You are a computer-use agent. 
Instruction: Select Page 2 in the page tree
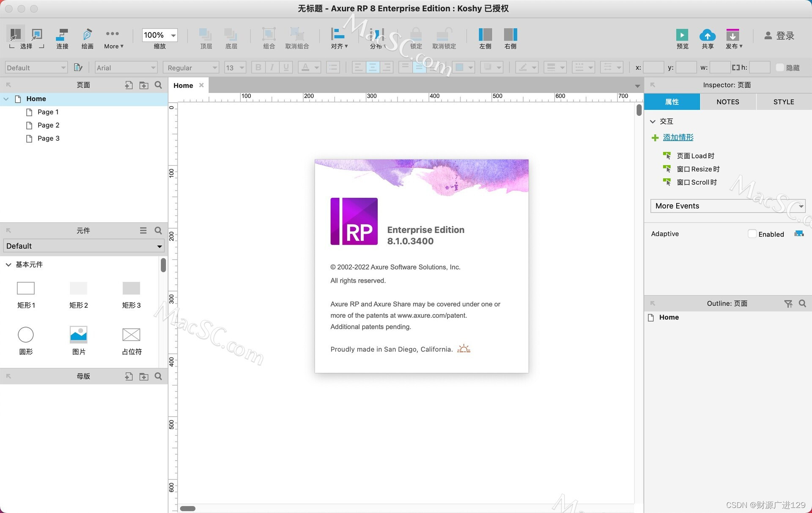[x=48, y=125]
